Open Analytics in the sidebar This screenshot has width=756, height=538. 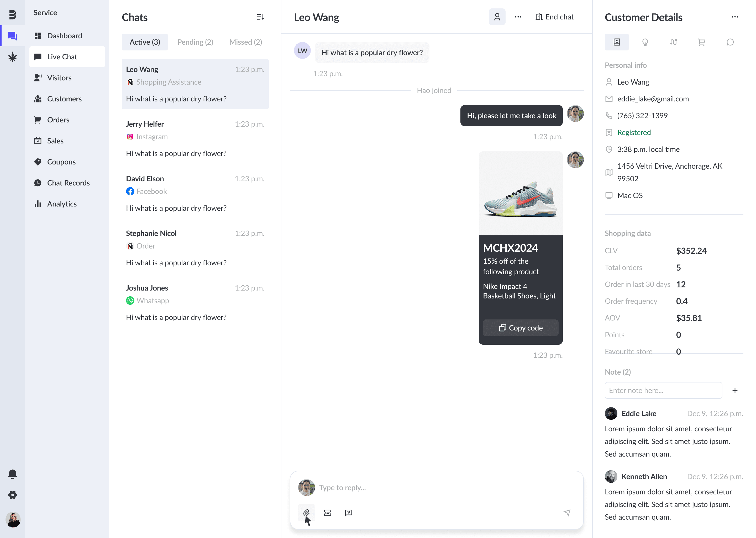point(62,204)
